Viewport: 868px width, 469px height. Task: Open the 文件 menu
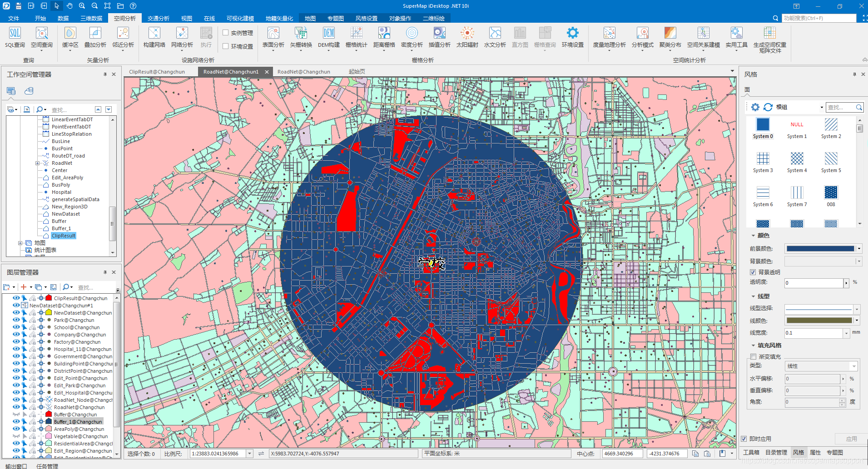coord(14,18)
